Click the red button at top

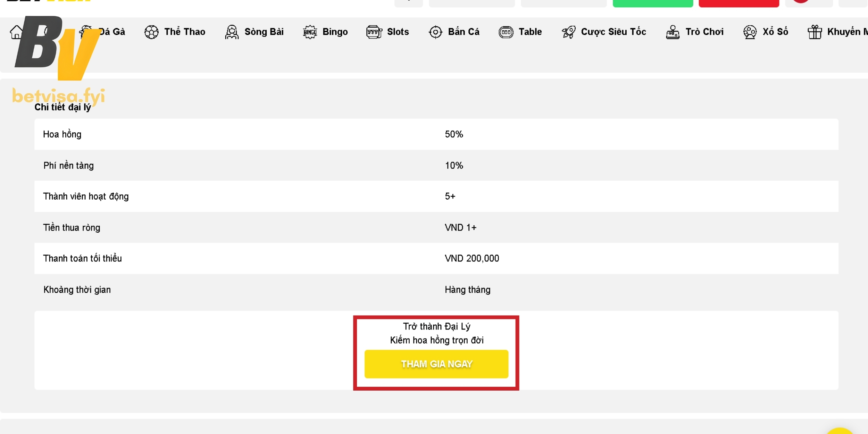coord(739,3)
